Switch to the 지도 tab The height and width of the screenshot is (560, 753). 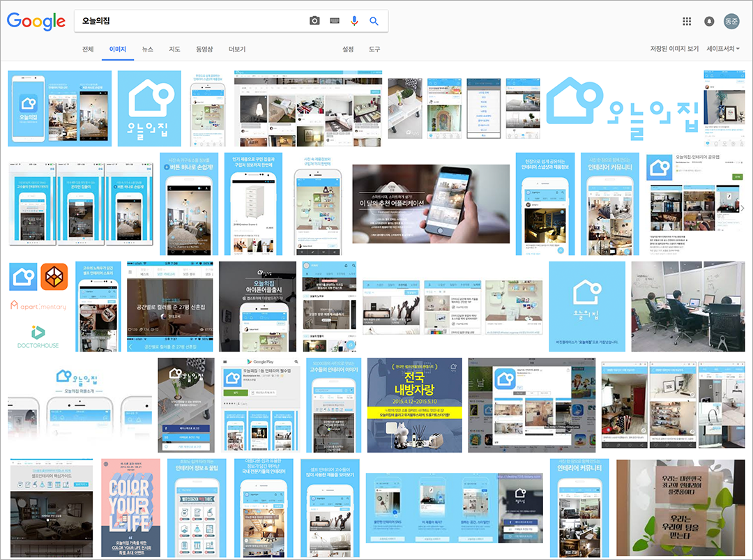174,49
